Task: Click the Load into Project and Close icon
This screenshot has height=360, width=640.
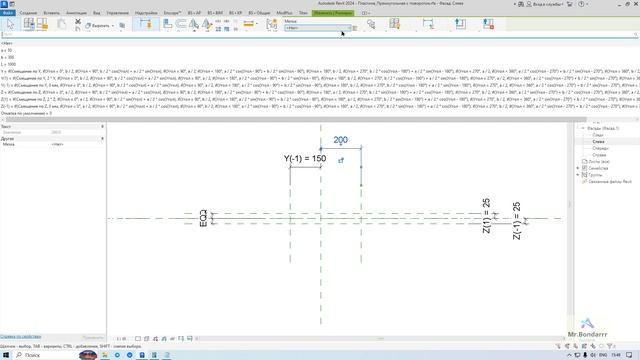Action: (488, 24)
